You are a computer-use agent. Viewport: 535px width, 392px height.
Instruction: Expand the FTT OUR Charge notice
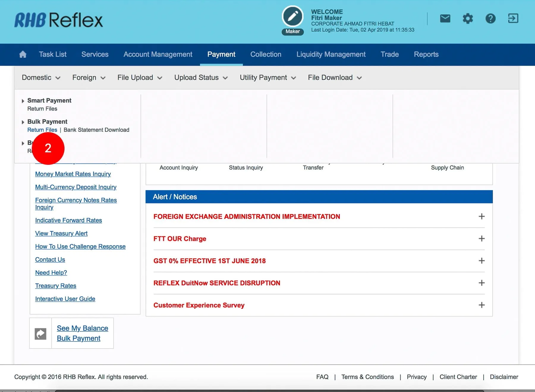point(481,239)
